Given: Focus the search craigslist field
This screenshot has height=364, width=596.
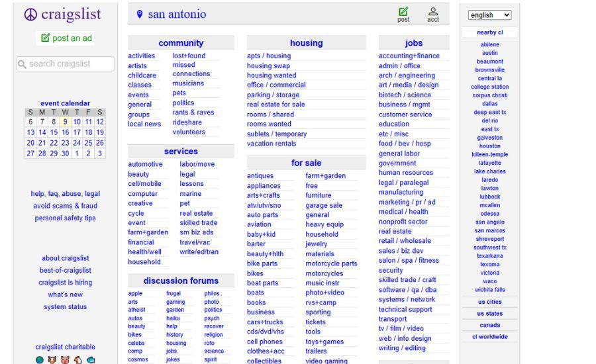Looking at the screenshot, I should click(x=66, y=64).
